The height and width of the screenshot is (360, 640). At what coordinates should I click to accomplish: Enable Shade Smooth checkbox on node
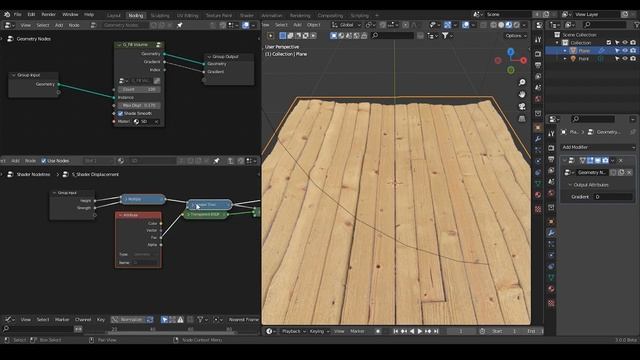pyautogui.click(x=120, y=113)
